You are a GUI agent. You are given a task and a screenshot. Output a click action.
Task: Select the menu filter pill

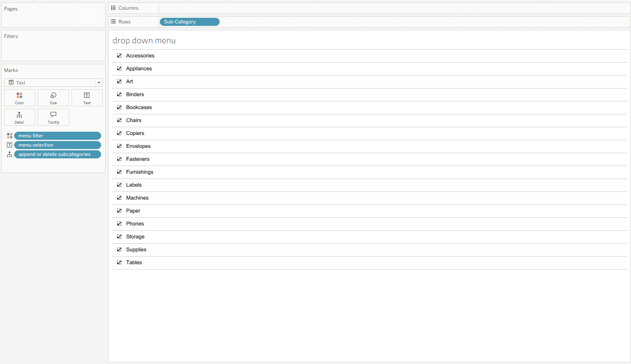tap(57, 136)
